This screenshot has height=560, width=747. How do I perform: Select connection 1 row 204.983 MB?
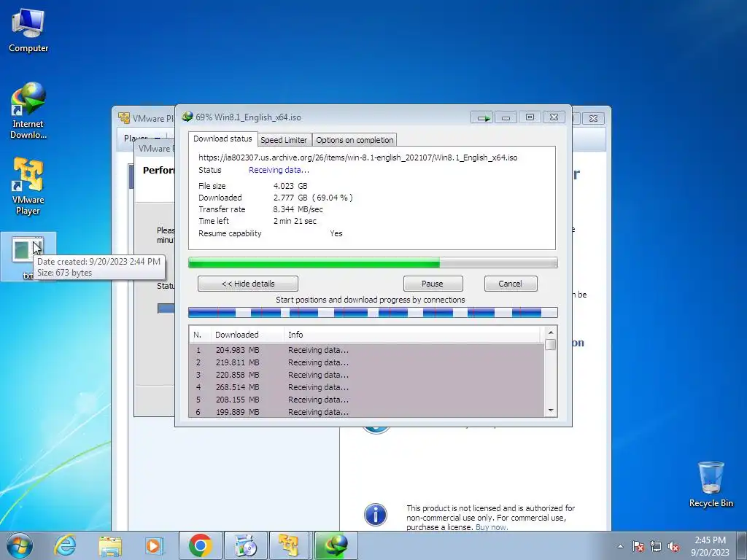click(x=366, y=350)
